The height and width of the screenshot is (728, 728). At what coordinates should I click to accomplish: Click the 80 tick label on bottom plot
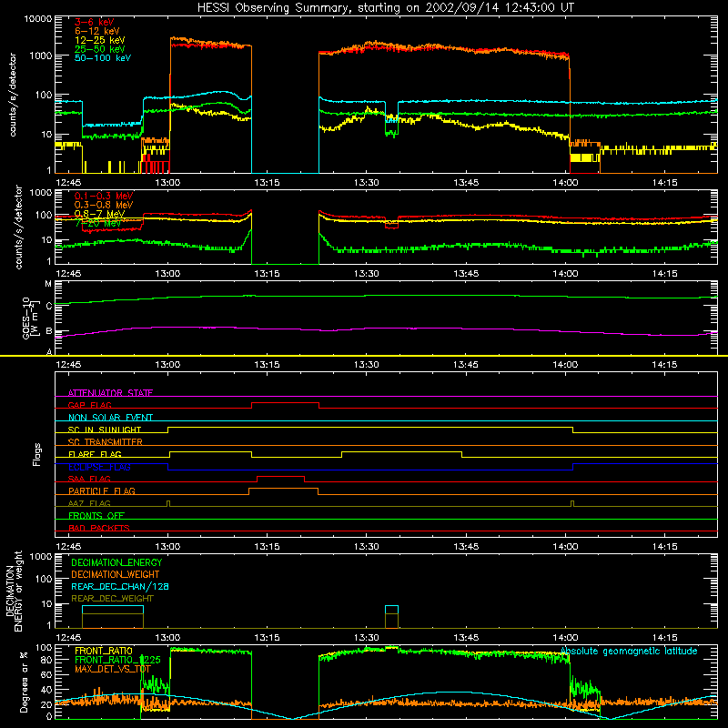(47, 659)
